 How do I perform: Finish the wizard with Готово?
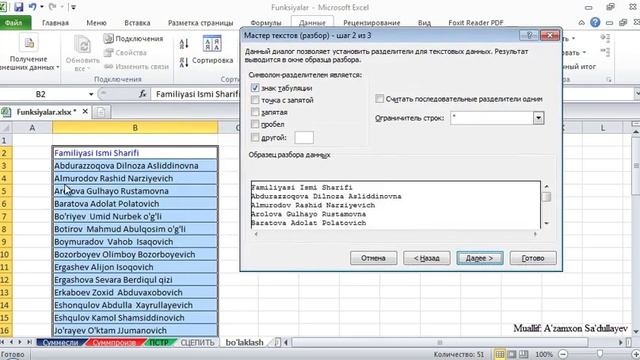point(533,258)
